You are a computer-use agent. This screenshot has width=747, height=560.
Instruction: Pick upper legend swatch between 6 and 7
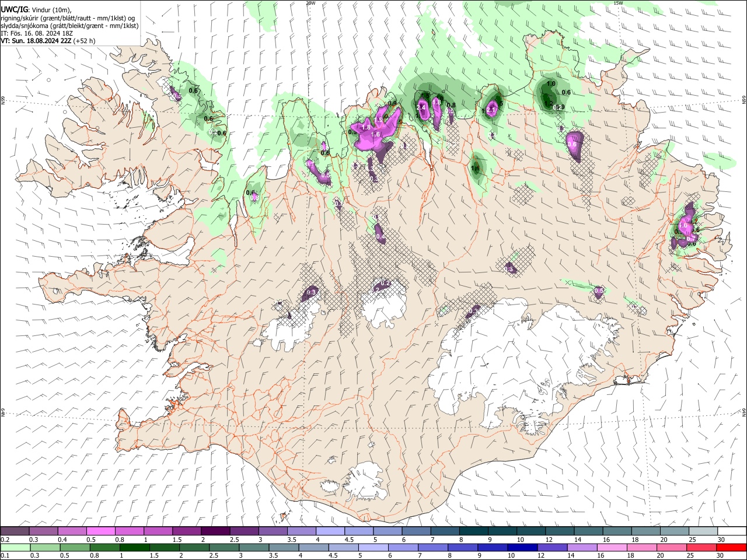[x=416, y=531]
